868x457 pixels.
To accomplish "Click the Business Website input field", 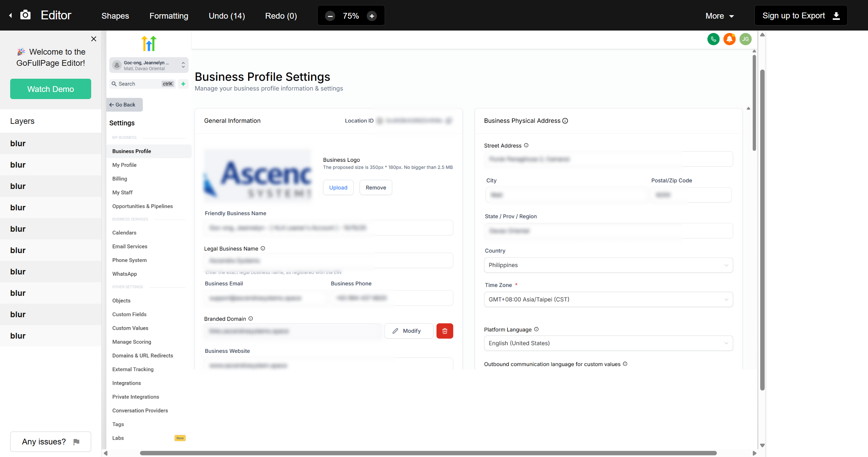I will (x=328, y=363).
